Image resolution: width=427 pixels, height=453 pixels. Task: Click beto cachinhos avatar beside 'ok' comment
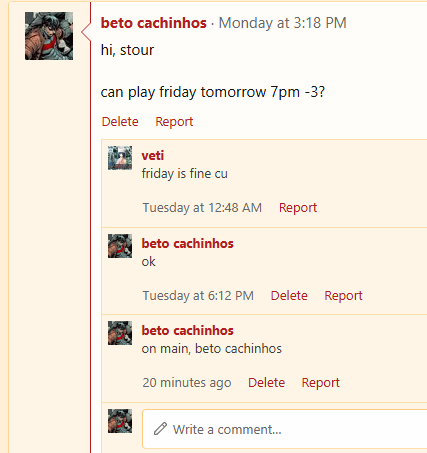120,246
